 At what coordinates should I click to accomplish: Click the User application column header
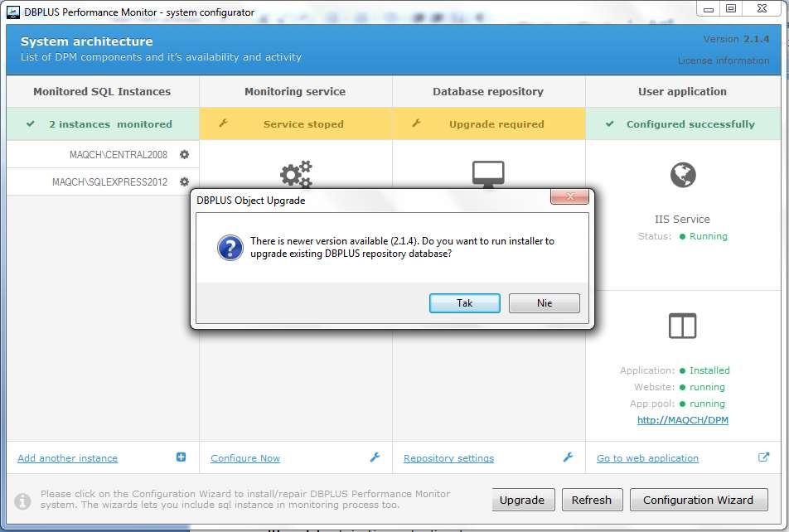[682, 92]
